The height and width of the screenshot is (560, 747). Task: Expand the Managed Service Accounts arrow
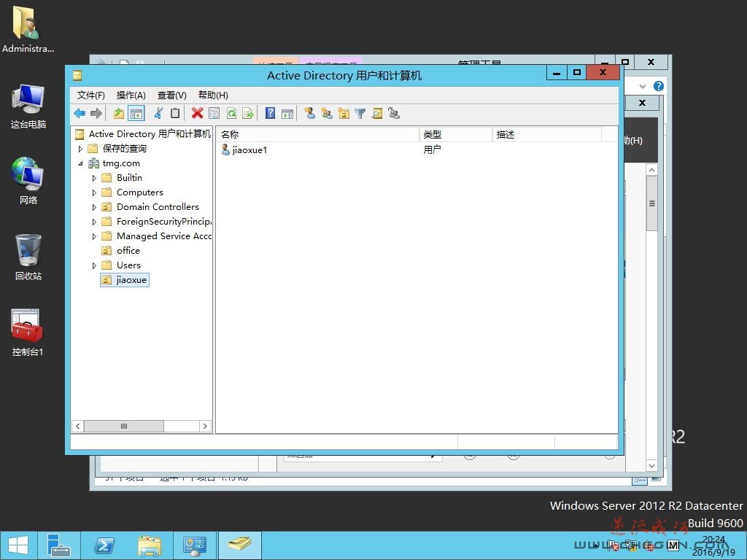coord(94,237)
